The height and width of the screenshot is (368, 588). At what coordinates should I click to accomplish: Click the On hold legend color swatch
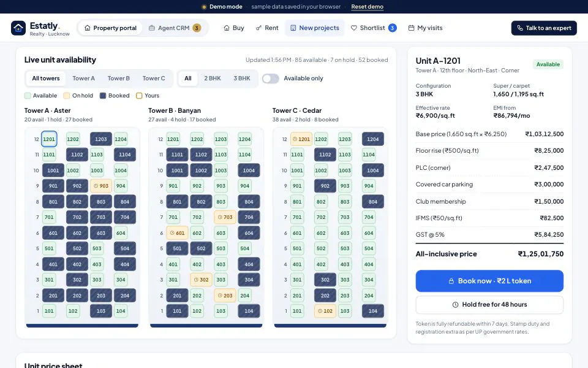pos(67,96)
